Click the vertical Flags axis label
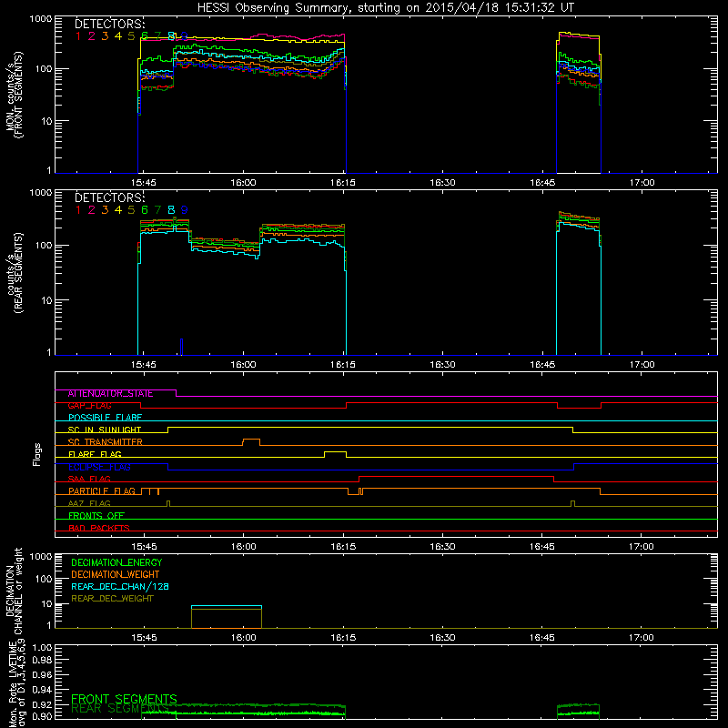 [x=37, y=454]
